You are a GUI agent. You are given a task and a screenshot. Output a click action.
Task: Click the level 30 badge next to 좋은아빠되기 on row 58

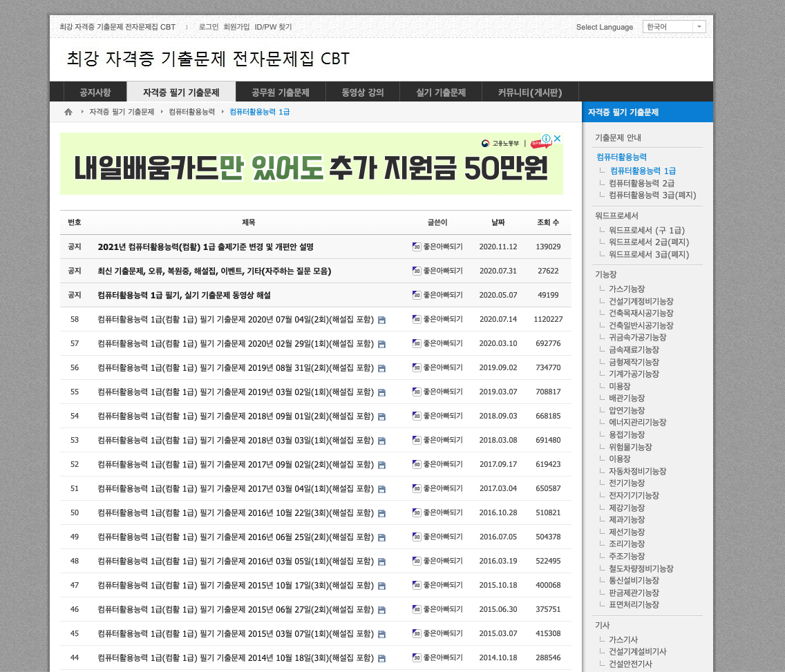pyautogui.click(x=417, y=319)
